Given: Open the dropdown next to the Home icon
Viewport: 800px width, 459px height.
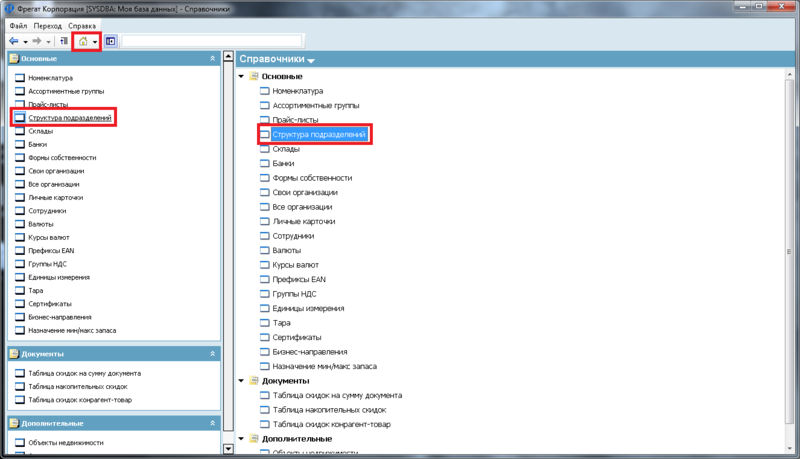Looking at the screenshot, I should pos(95,42).
